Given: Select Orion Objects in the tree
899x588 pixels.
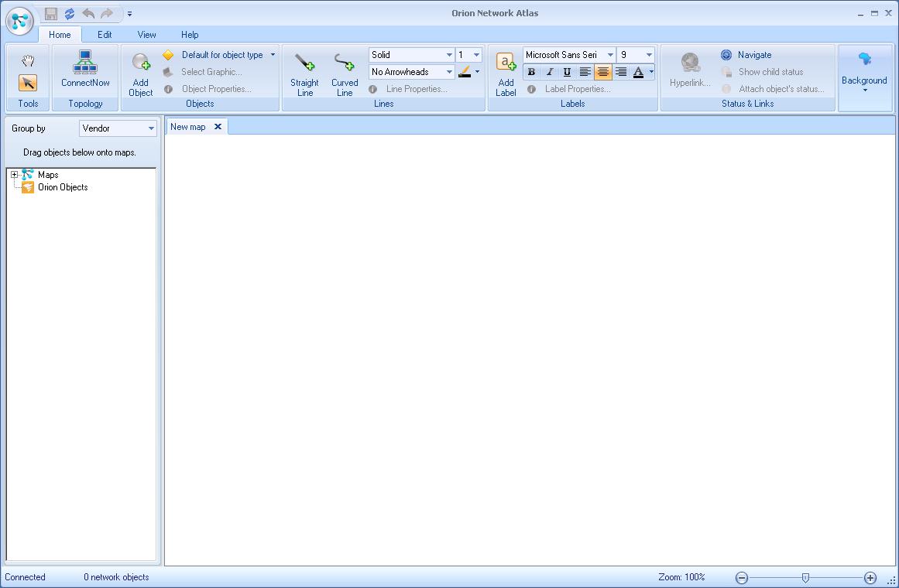Looking at the screenshot, I should coord(63,187).
